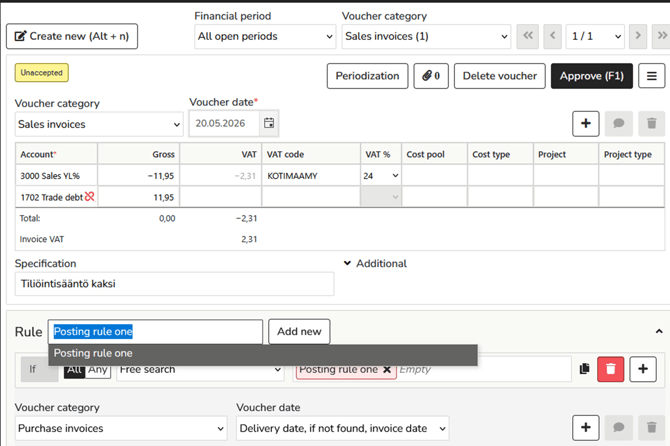Add a voucher row with plus icon

click(x=585, y=124)
